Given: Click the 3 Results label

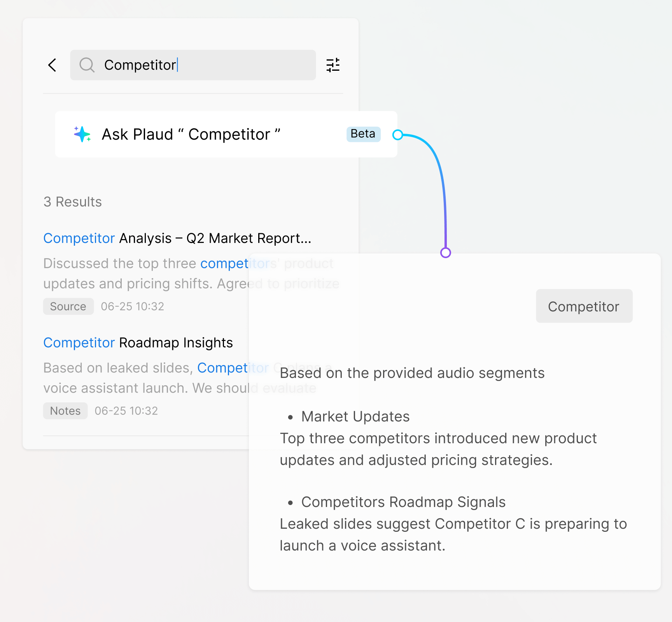Looking at the screenshot, I should (73, 202).
